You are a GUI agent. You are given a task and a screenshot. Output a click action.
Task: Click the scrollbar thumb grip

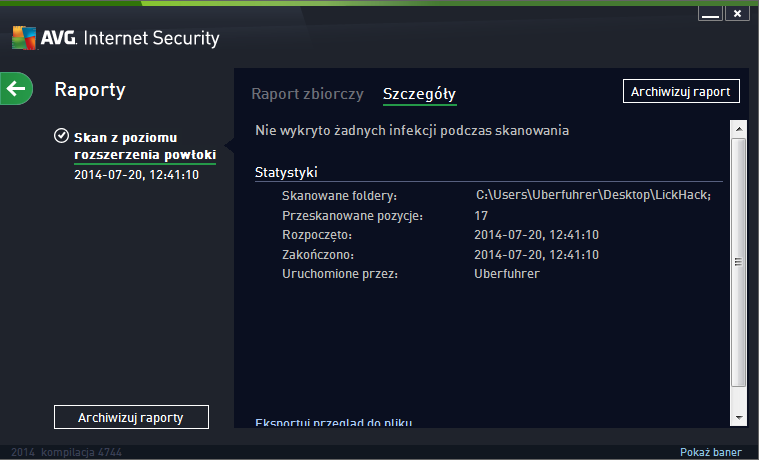[738, 262]
